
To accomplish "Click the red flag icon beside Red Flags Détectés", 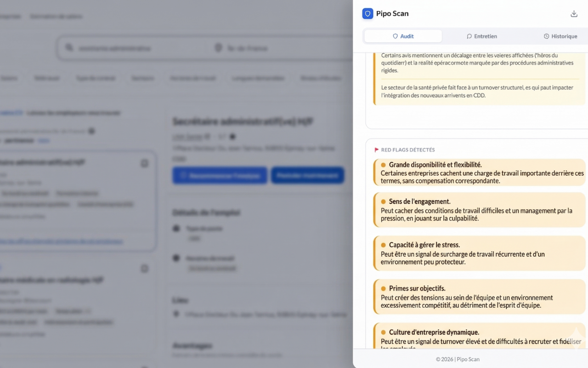I will tap(377, 150).
